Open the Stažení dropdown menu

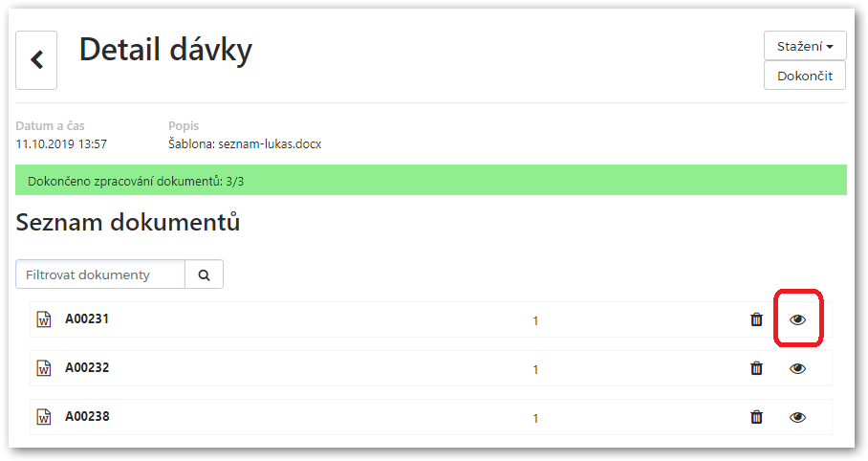coord(805,46)
